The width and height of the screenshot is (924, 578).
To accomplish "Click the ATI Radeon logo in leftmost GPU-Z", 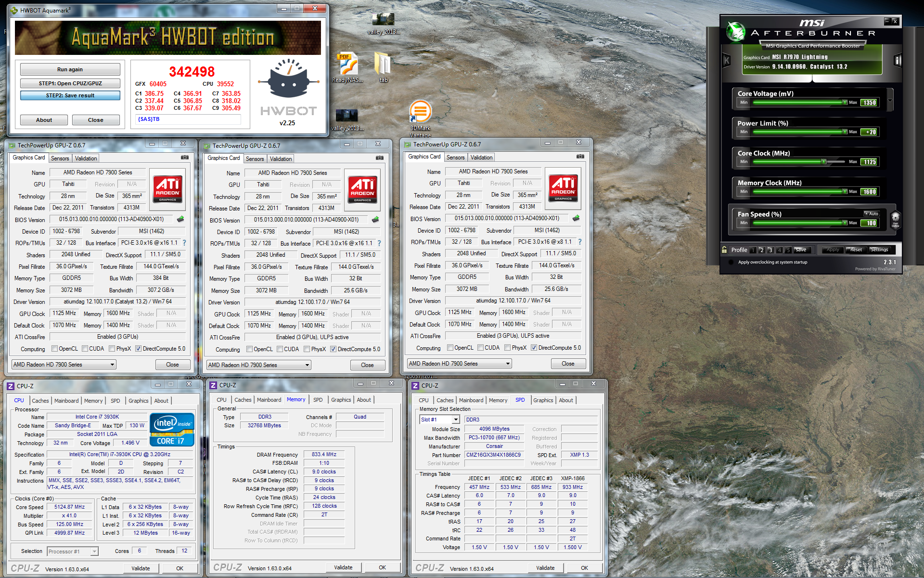I will 167,189.
